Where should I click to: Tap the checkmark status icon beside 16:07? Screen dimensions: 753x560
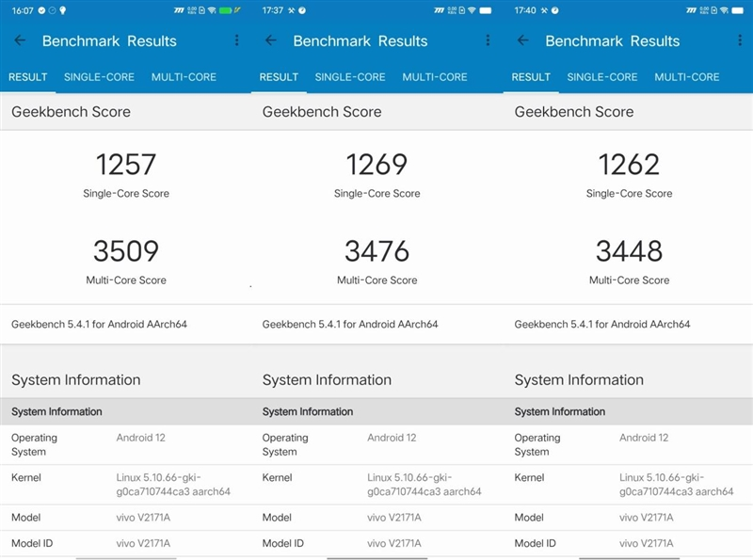click(x=41, y=10)
